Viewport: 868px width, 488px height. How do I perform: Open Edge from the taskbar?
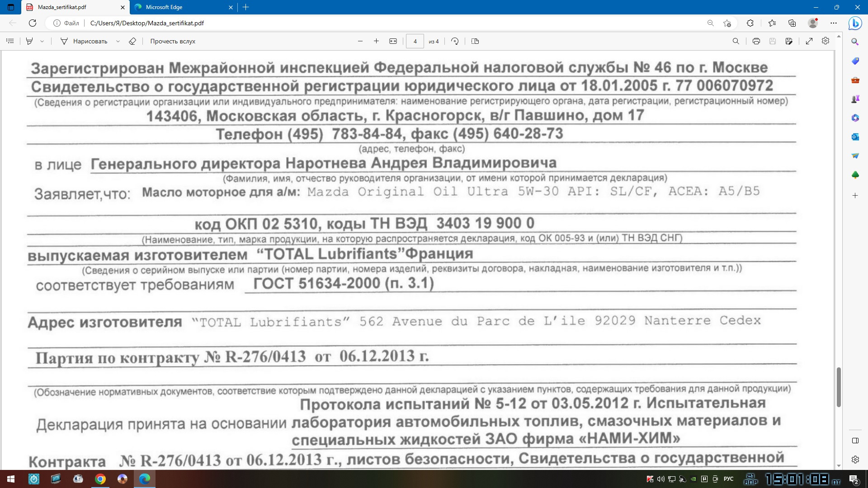(x=145, y=479)
